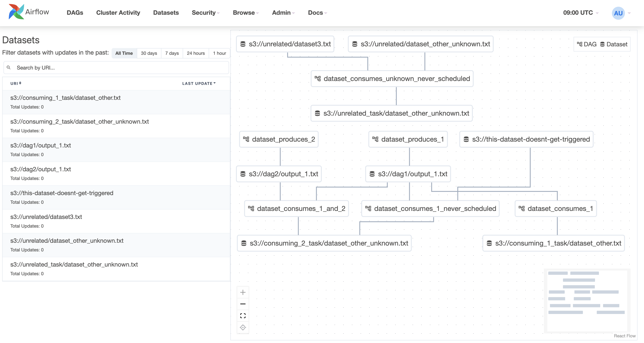
Task: Click the magnifier icon in the search bar
Action: click(x=9, y=67)
